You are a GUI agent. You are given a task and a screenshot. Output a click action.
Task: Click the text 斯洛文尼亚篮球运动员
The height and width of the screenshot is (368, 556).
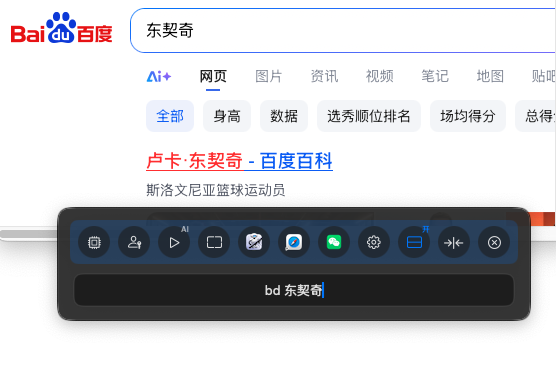point(216,190)
